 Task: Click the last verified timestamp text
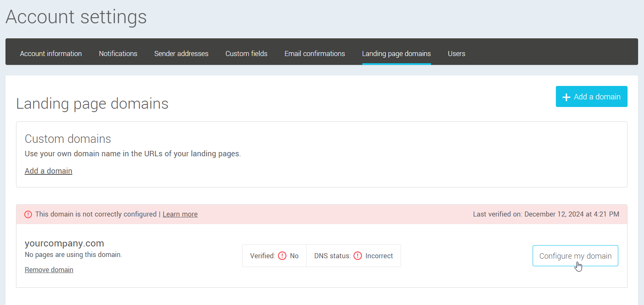click(x=546, y=214)
